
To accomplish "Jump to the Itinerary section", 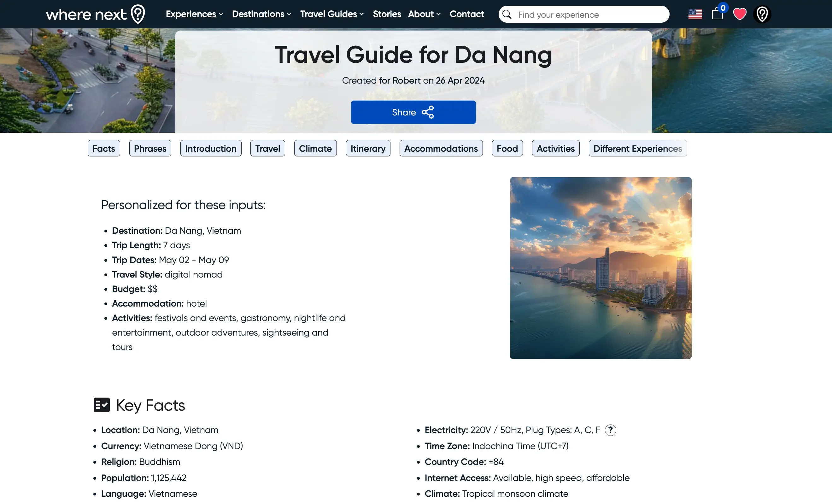I will tap(368, 148).
